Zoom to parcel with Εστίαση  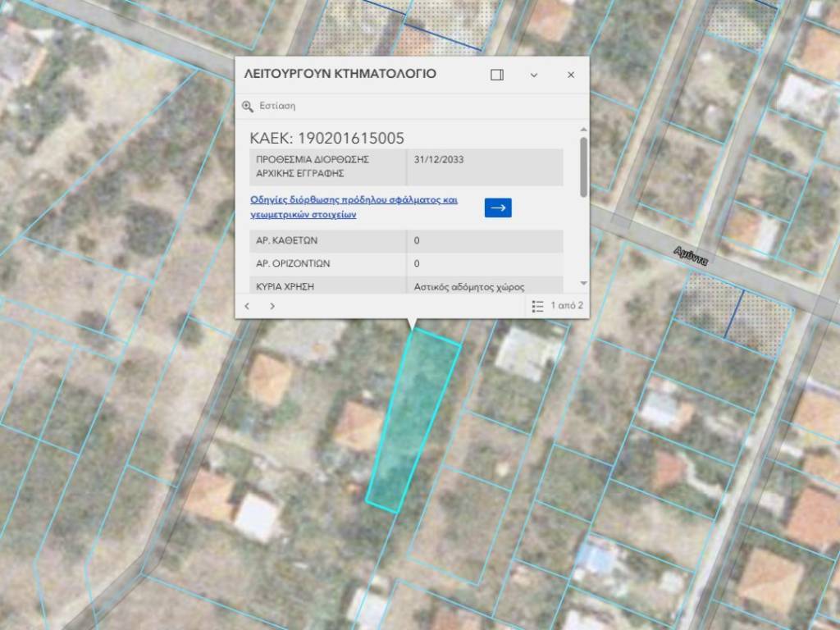tap(269, 106)
